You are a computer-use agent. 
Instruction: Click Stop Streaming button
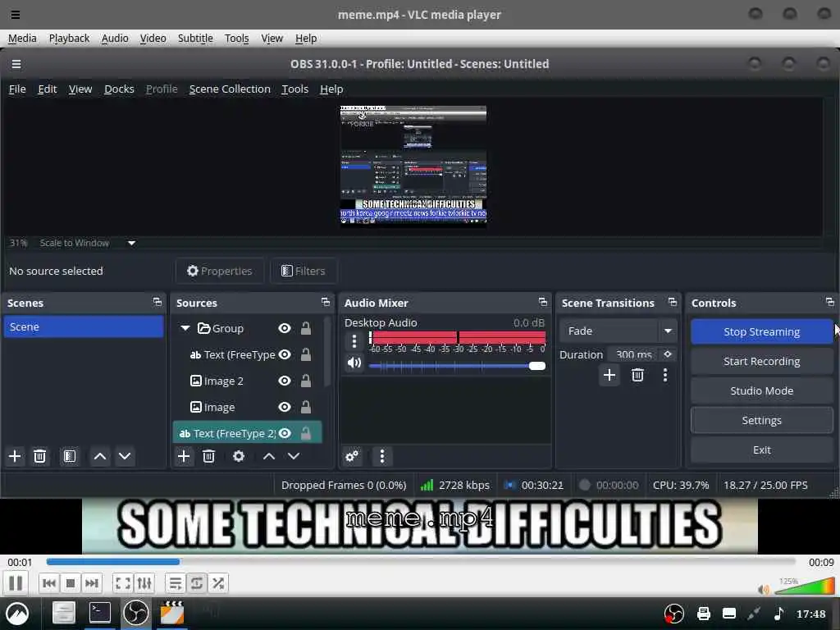tap(761, 331)
